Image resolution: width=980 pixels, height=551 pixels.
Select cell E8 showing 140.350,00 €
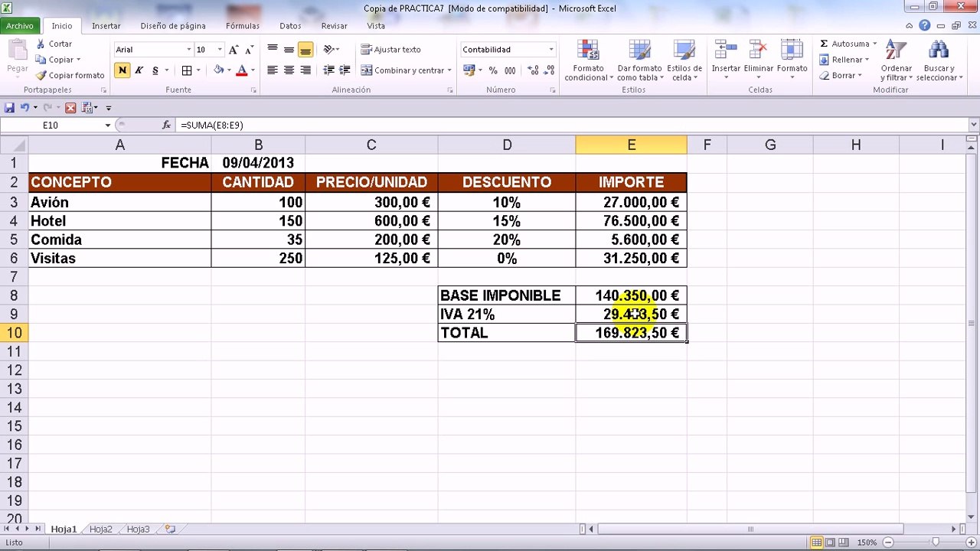click(x=631, y=295)
